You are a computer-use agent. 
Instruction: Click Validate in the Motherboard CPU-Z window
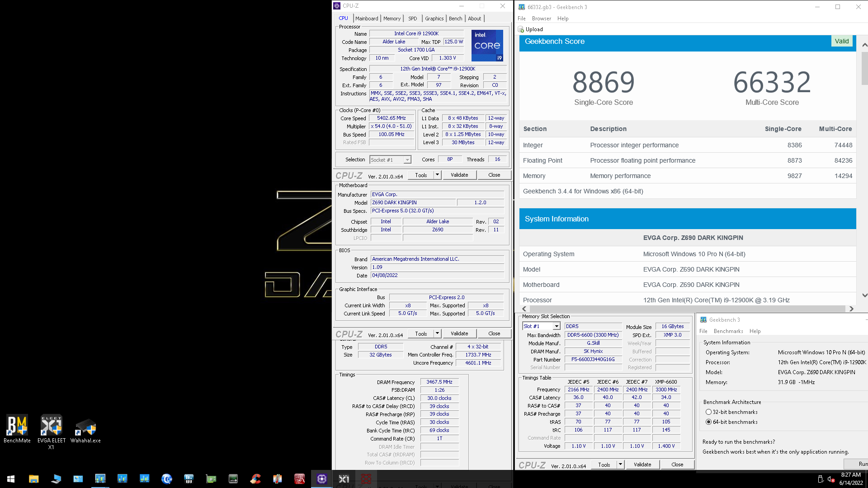tap(459, 333)
